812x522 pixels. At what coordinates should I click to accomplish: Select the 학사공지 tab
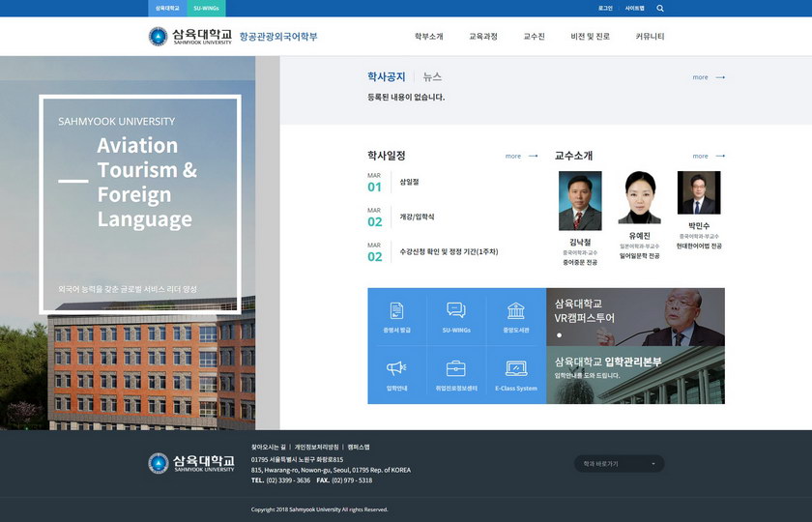(387, 76)
